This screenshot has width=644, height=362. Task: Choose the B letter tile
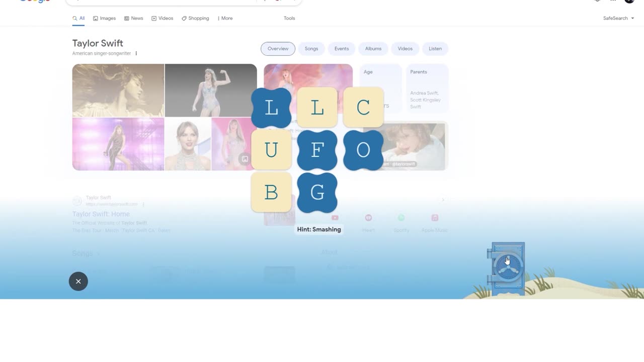tap(271, 193)
